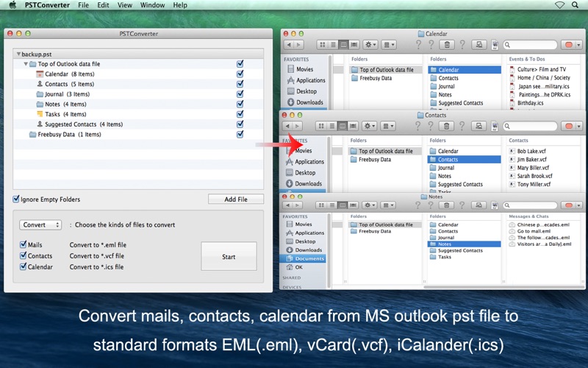Viewport: 588px width, 368px height.
Task: Click the Add File button
Action: click(x=236, y=199)
